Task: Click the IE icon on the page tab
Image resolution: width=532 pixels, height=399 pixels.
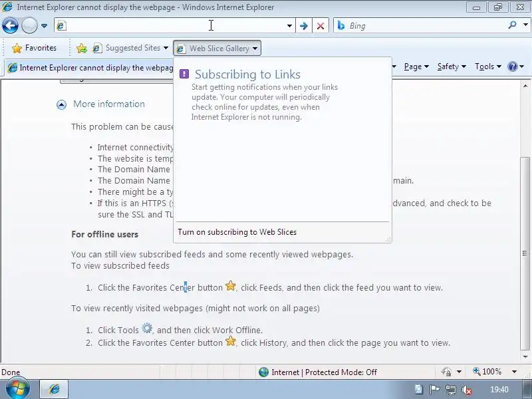Action: [13, 68]
